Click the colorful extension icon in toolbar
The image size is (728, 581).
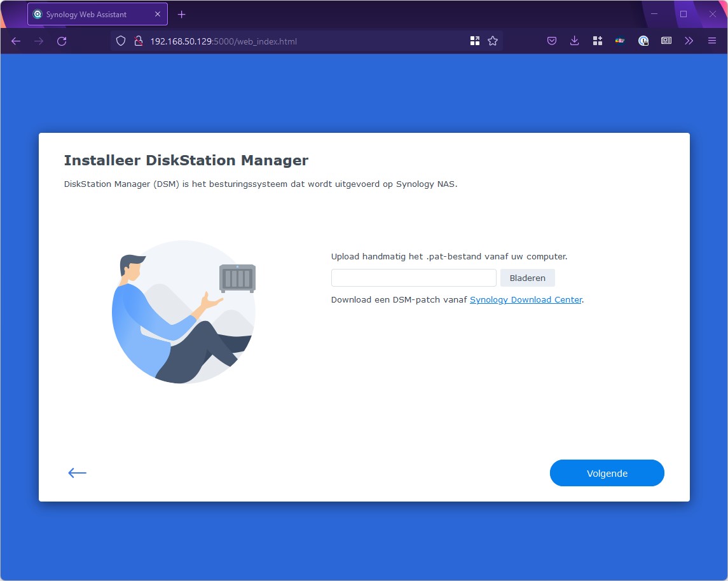pos(620,41)
